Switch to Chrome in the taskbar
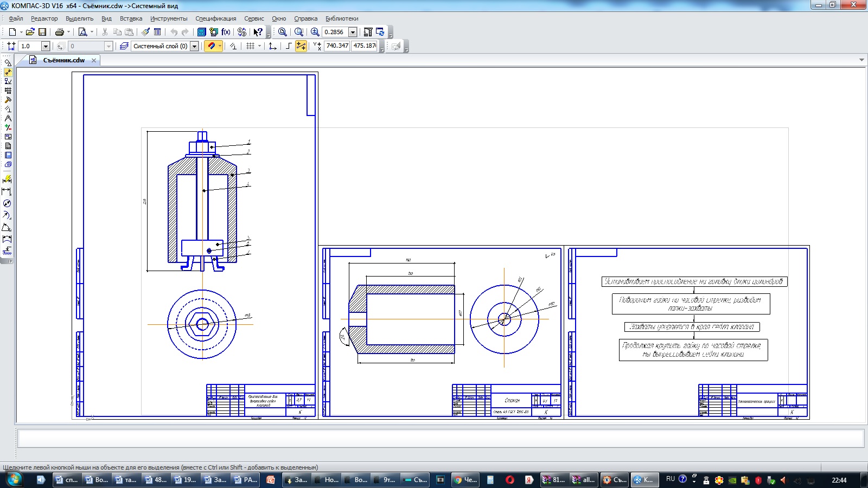The height and width of the screenshot is (488, 868). coord(465,480)
